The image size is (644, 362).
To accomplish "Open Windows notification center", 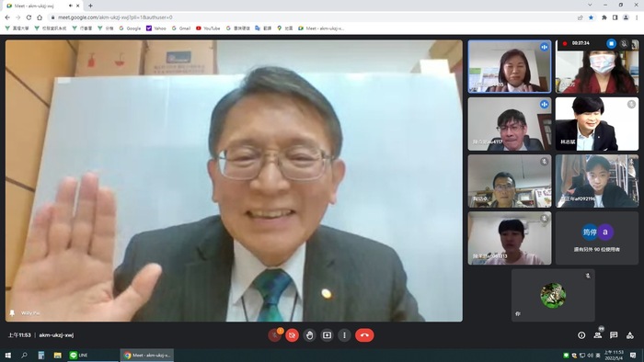I will coord(633,355).
